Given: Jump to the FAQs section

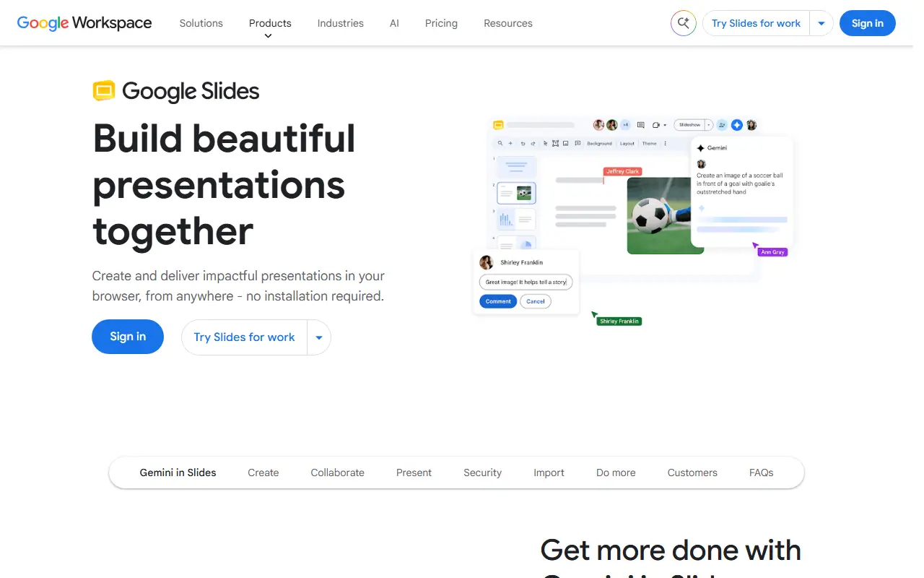Looking at the screenshot, I should (x=762, y=473).
